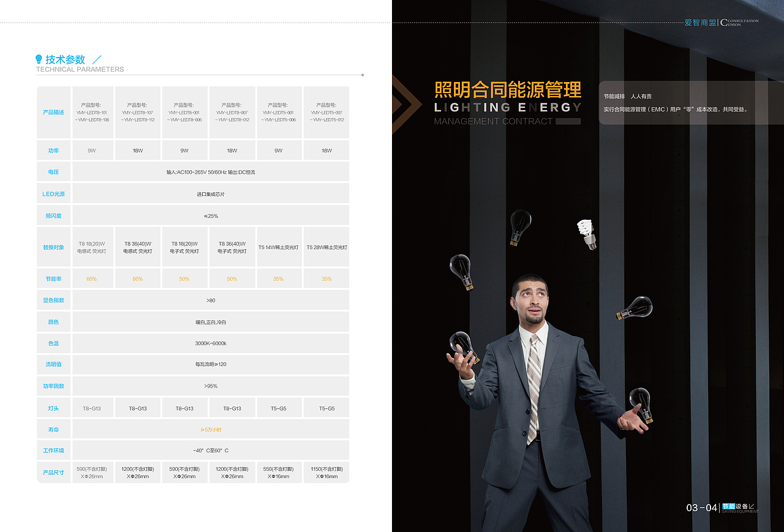The height and width of the screenshot is (532, 784).
Task: Click the TECHNICAL PARAMETERS subtitle
Action: tap(80, 69)
